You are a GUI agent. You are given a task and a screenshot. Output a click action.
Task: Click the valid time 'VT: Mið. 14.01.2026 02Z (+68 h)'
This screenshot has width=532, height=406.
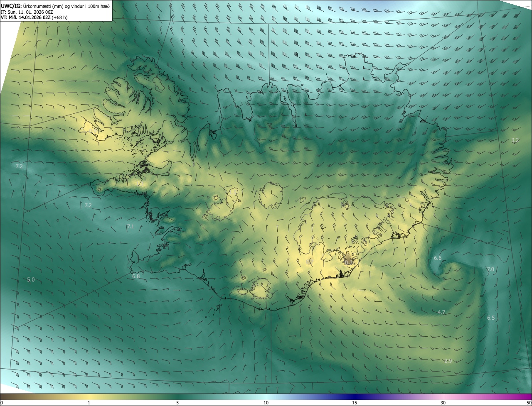[x=34, y=17]
